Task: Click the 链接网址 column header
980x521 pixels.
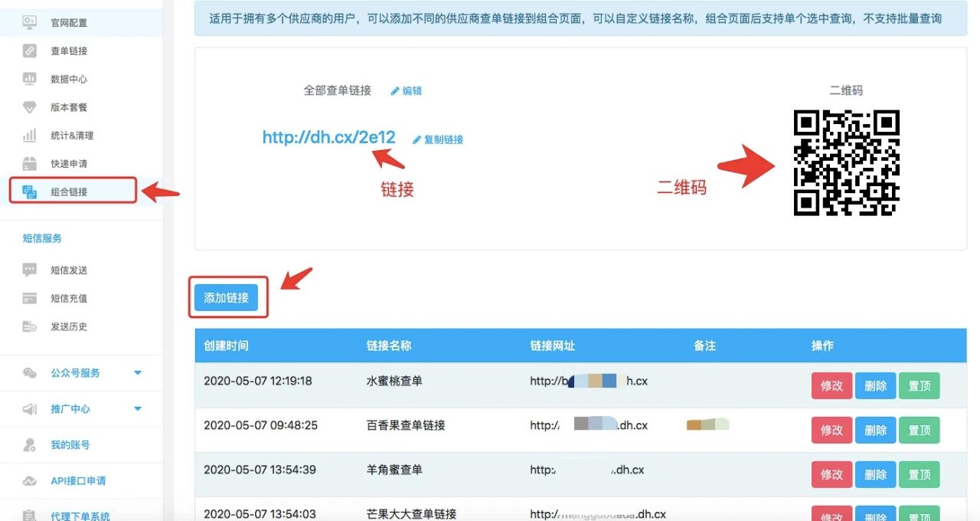Action: (x=552, y=346)
